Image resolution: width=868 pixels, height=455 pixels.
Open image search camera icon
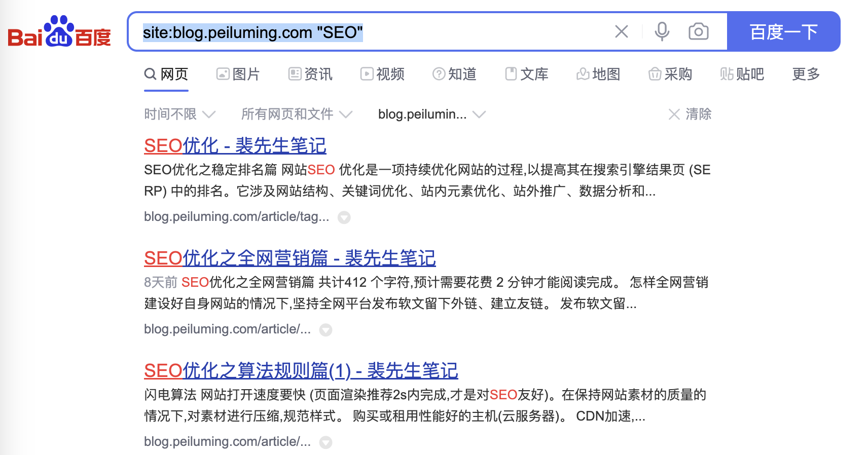coord(698,32)
